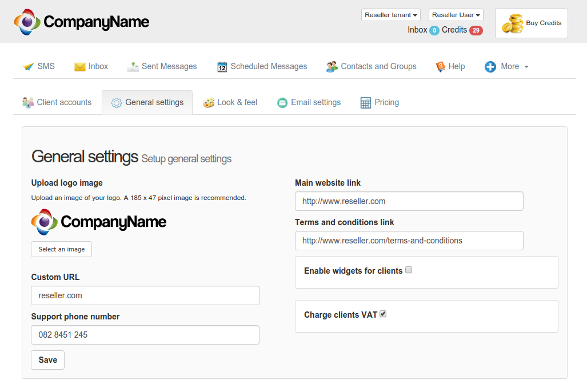587x392 pixels.
Task: Open the Reseller User dropdown
Action: pyautogui.click(x=456, y=15)
